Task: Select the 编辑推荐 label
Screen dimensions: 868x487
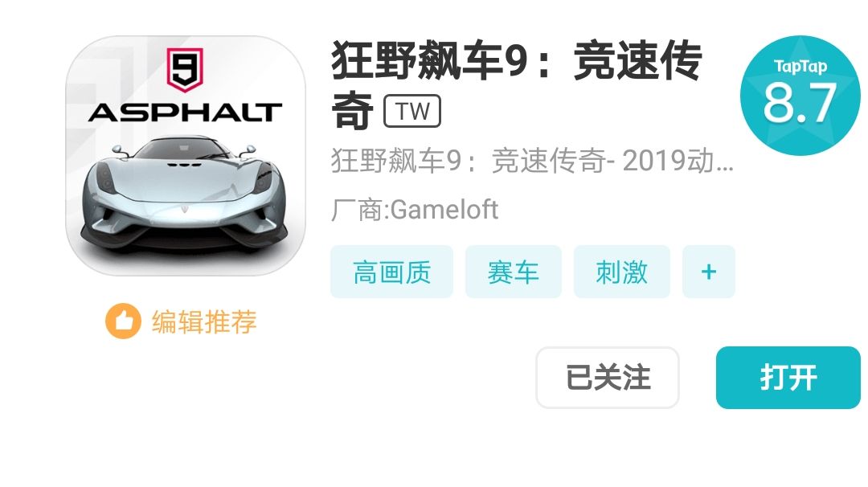Action: pos(204,321)
